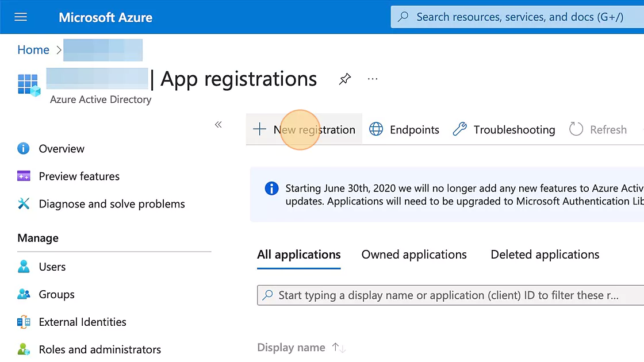Image resolution: width=644 pixels, height=362 pixels.
Task: Open the ellipsis menu next to the pin
Action: point(372,79)
